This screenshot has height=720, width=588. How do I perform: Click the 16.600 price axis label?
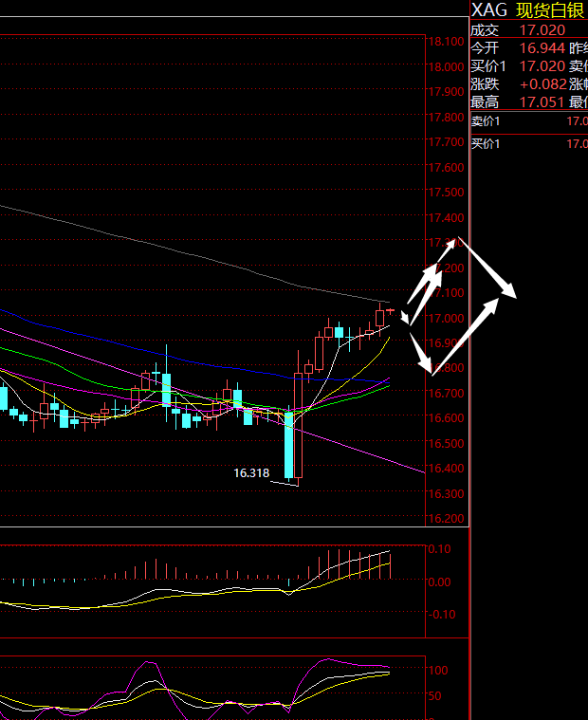(446, 417)
